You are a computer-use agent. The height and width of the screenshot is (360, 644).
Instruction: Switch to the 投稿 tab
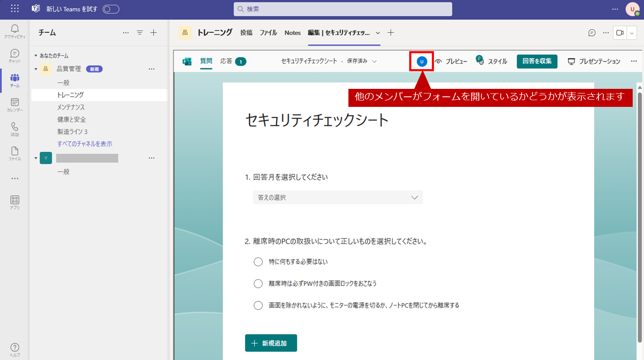pyautogui.click(x=246, y=33)
